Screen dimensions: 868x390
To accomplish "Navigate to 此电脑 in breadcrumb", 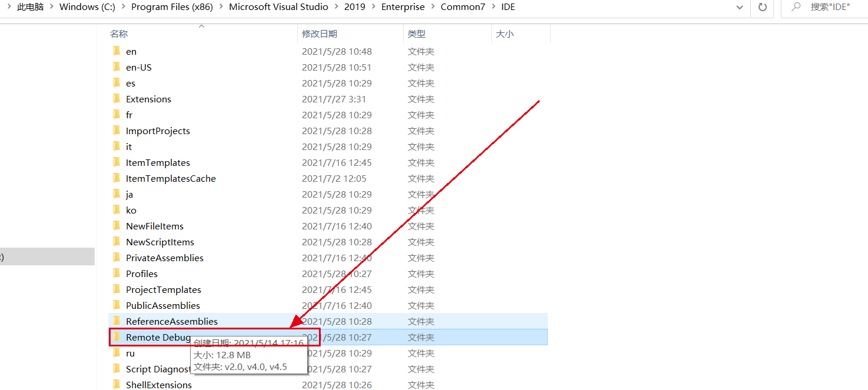I will coord(31,7).
